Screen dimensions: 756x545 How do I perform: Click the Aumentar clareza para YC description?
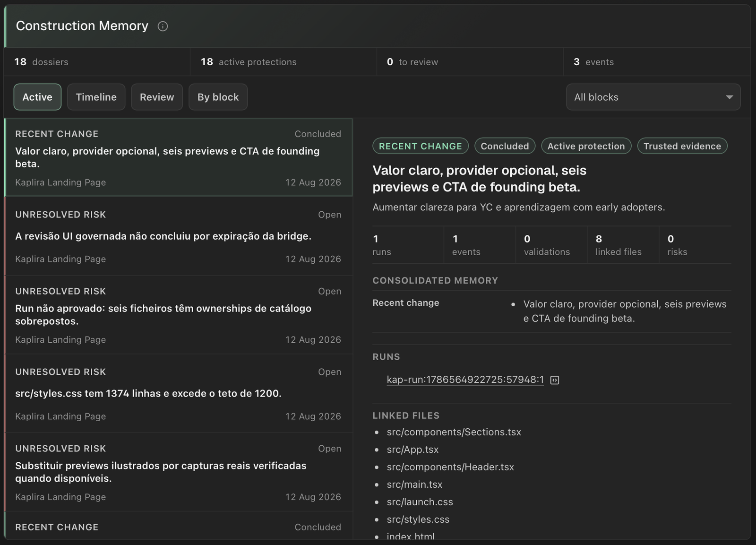518,207
